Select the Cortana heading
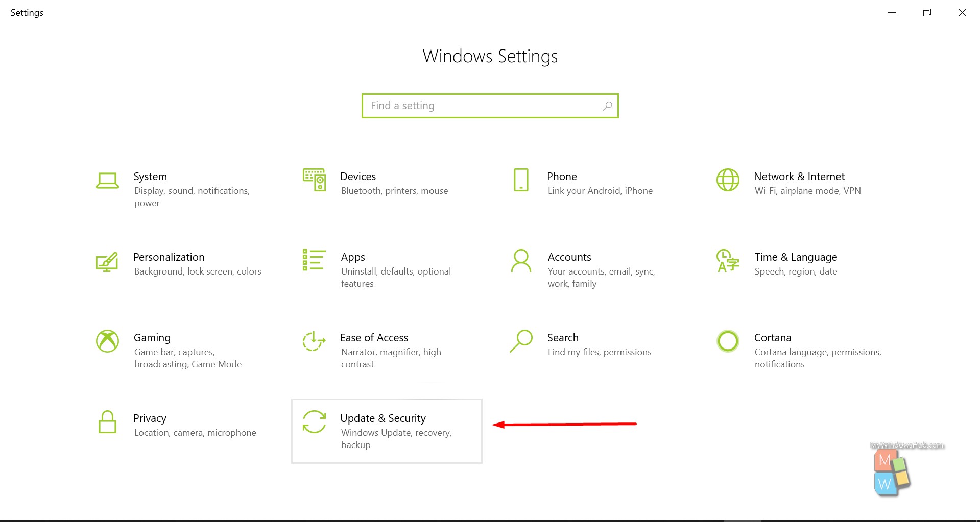The height and width of the screenshot is (522, 980). (773, 338)
